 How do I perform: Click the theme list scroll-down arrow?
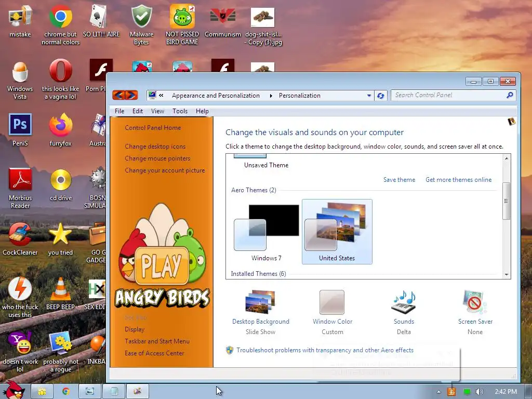pos(506,274)
